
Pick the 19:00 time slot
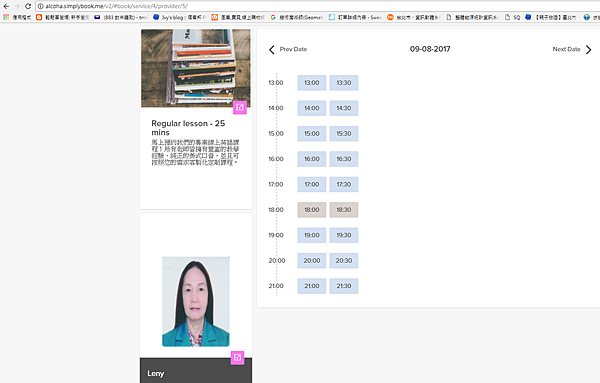point(312,235)
